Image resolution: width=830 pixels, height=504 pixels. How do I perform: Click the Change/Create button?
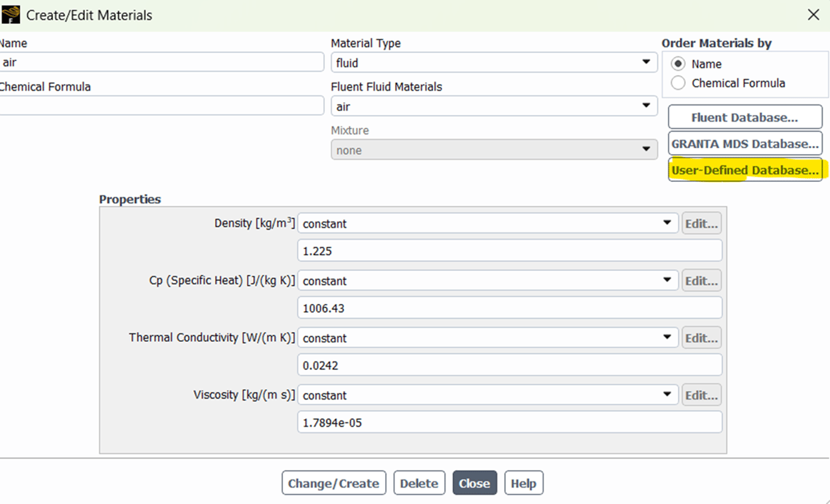click(333, 483)
